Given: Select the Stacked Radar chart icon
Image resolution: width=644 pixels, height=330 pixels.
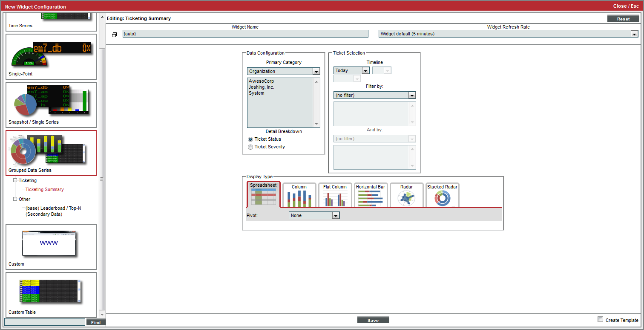Looking at the screenshot, I should pos(442,197).
